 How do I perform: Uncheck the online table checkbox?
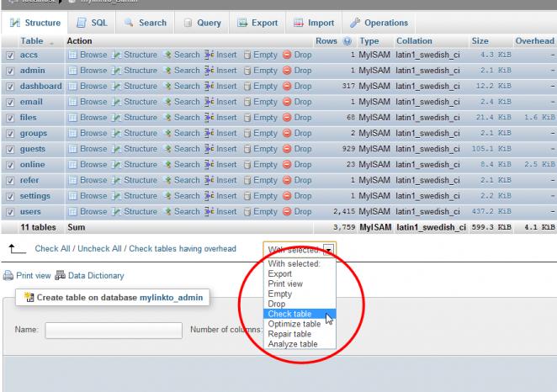(x=10, y=165)
